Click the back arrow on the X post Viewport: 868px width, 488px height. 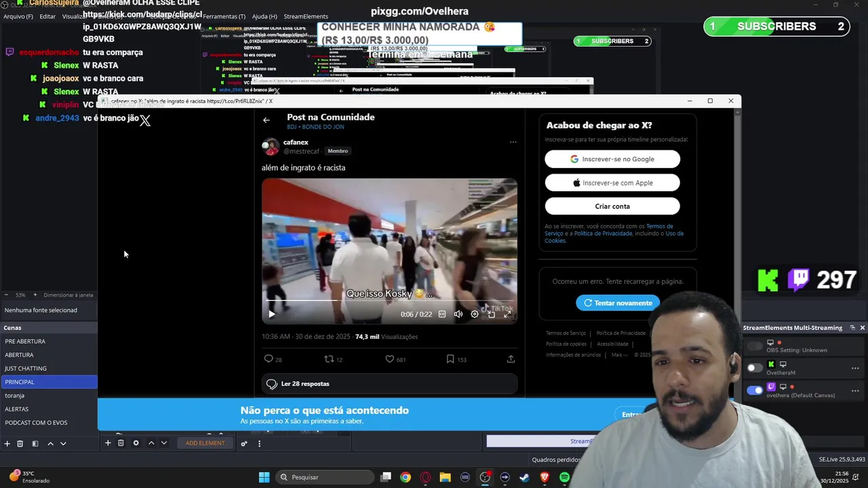tap(267, 120)
